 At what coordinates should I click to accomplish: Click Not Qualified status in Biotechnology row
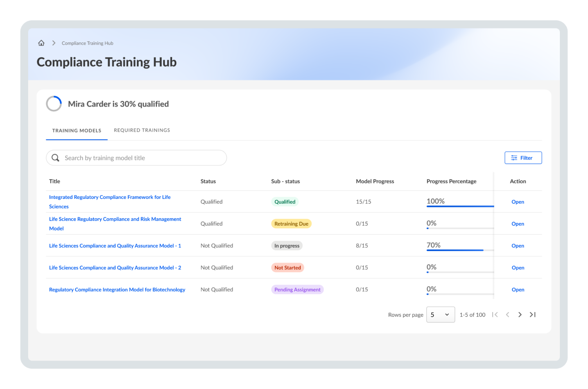(217, 290)
